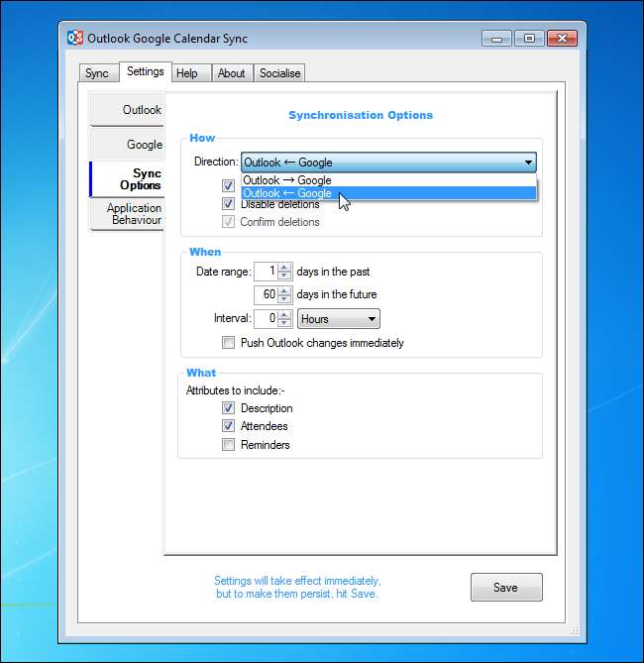644x663 pixels.
Task: Click the Direction label
Action: click(216, 162)
